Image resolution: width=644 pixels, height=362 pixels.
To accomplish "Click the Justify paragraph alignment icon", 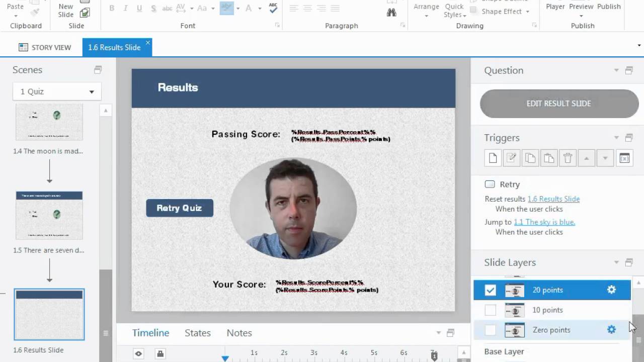I will point(335,8).
